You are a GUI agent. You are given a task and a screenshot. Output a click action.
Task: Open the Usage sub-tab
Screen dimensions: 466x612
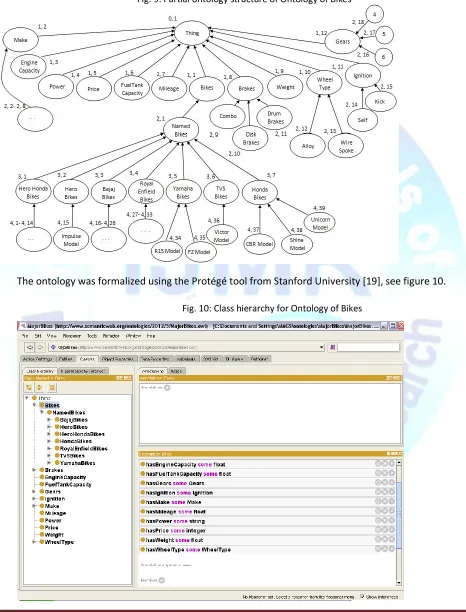(176, 371)
